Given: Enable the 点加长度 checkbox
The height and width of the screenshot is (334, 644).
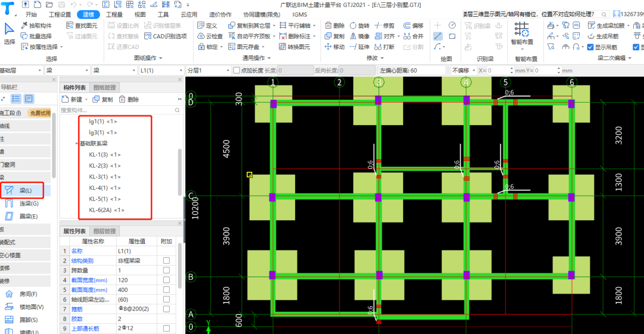Looking at the screenshot, I should (x=237, y=70).
